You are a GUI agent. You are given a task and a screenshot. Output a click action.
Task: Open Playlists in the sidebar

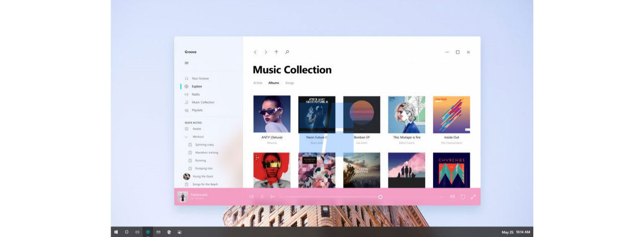(197, 110)
